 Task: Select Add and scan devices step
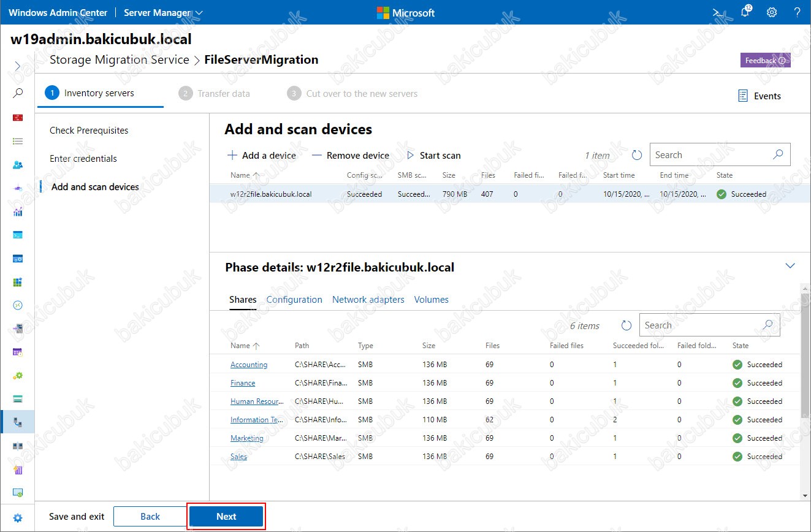95,187
